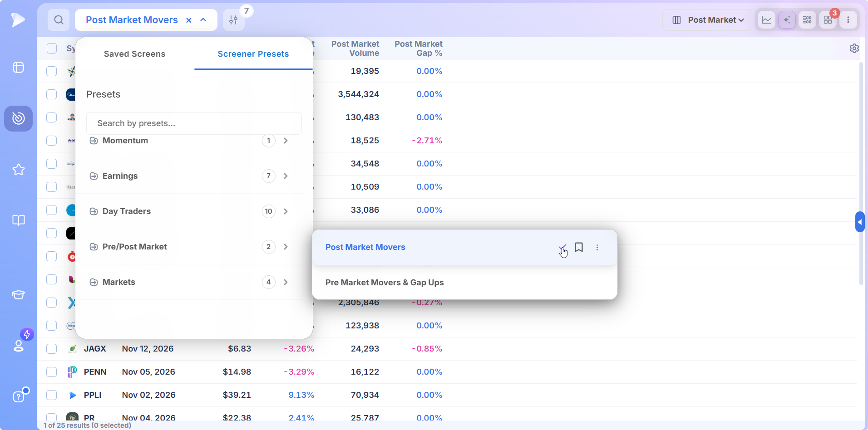Click the vertical table scrollbar
This screenshot has height=430, width=868.
click(861, 174)
